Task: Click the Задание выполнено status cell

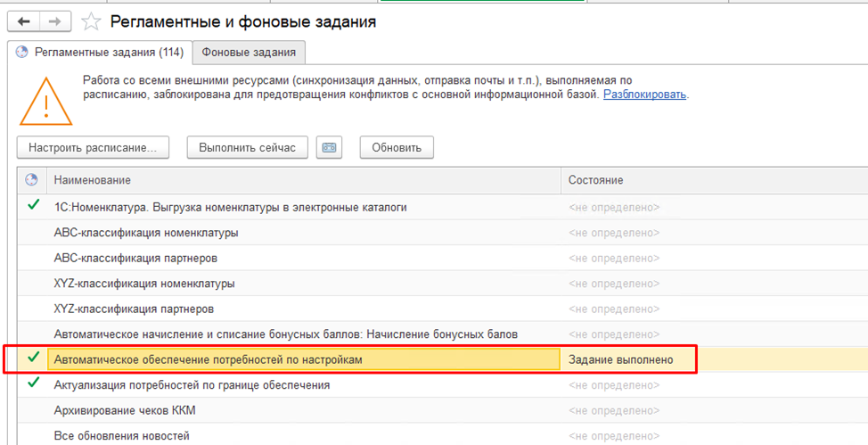Action: (714, 359)
